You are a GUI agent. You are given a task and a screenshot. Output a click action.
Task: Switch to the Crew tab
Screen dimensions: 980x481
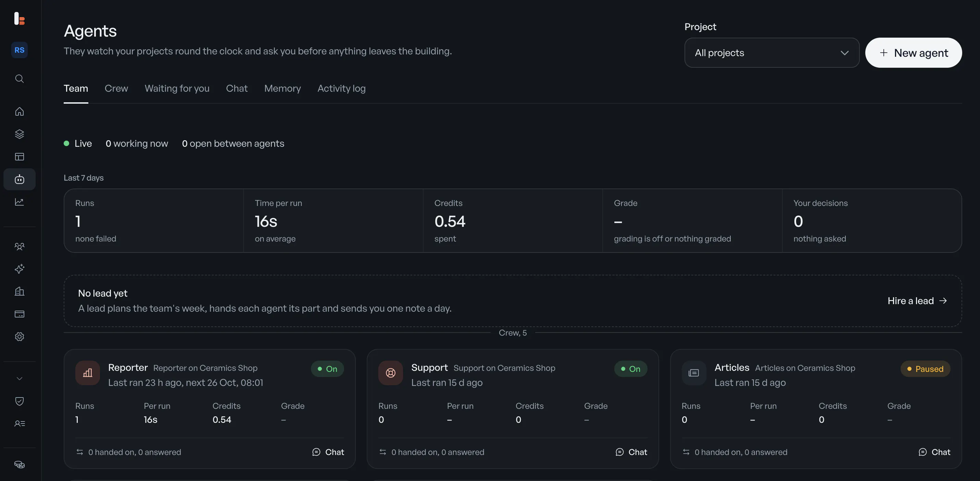116,89
